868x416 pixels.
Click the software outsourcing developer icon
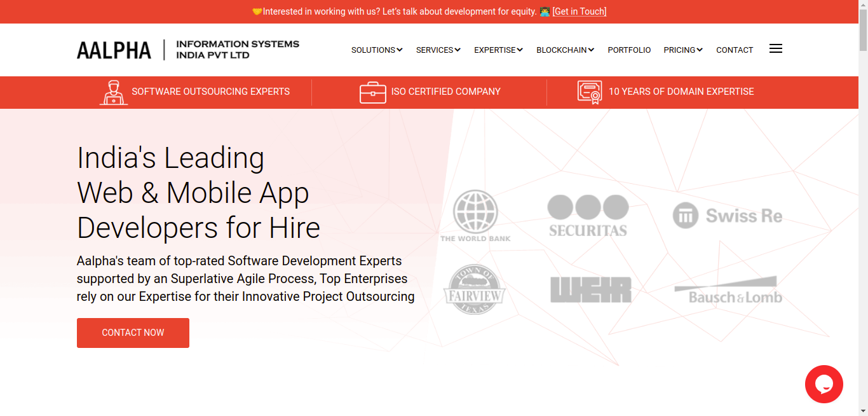(114, 92)
